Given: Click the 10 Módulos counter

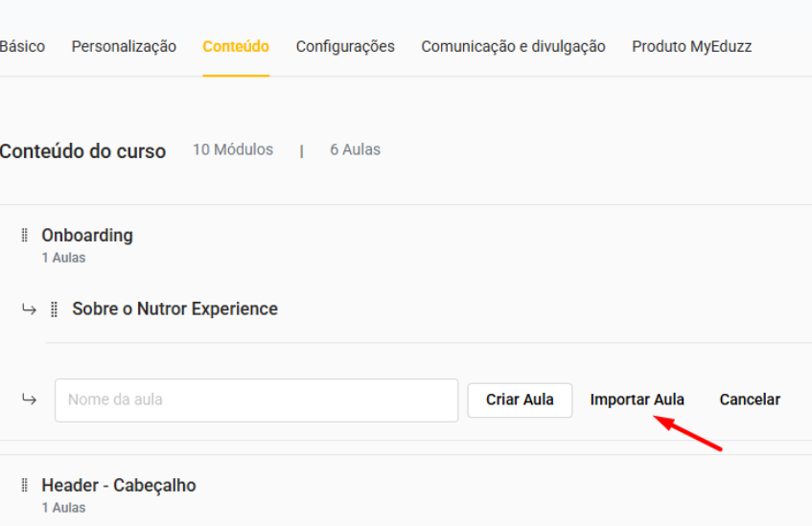Looking at the screenshot, I should 233,149.
